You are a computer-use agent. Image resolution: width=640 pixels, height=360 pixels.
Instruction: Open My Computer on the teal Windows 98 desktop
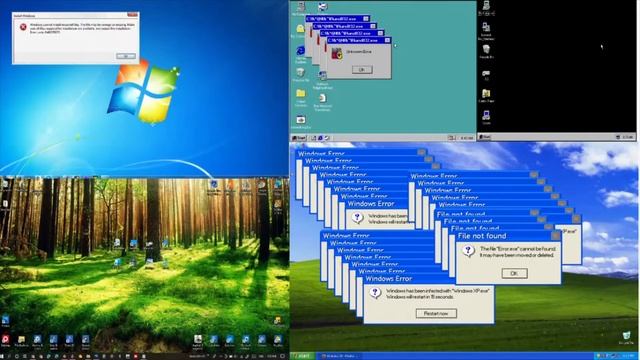[x=301, y=7]
